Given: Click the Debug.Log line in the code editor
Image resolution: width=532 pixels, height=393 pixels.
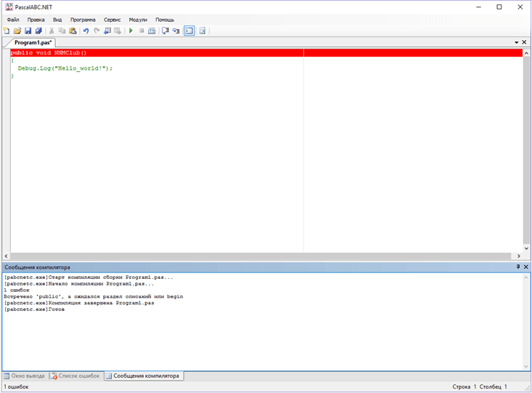Looking at the screenshot, I should [65, 68].
